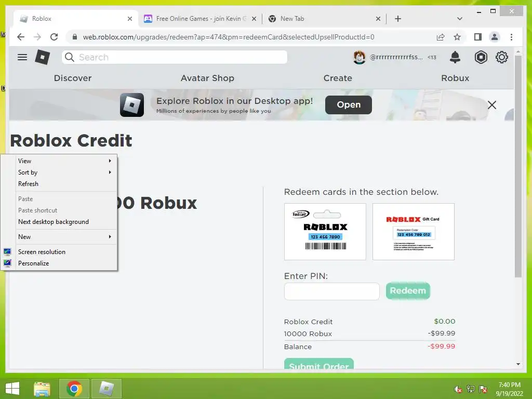The height and width of the screenshot is (399, 532).
Task: Click the Open desktop app button
Action: tap(349, 105)
